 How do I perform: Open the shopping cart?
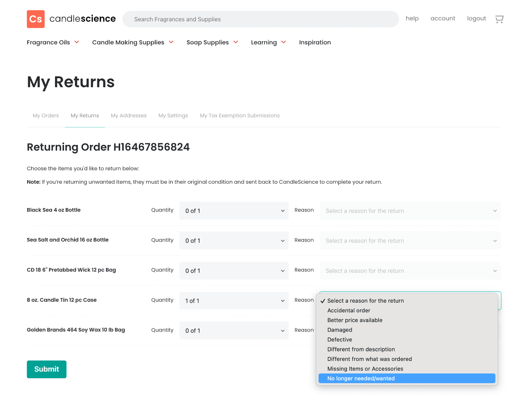pyautogui.click(x=499, y=19)
